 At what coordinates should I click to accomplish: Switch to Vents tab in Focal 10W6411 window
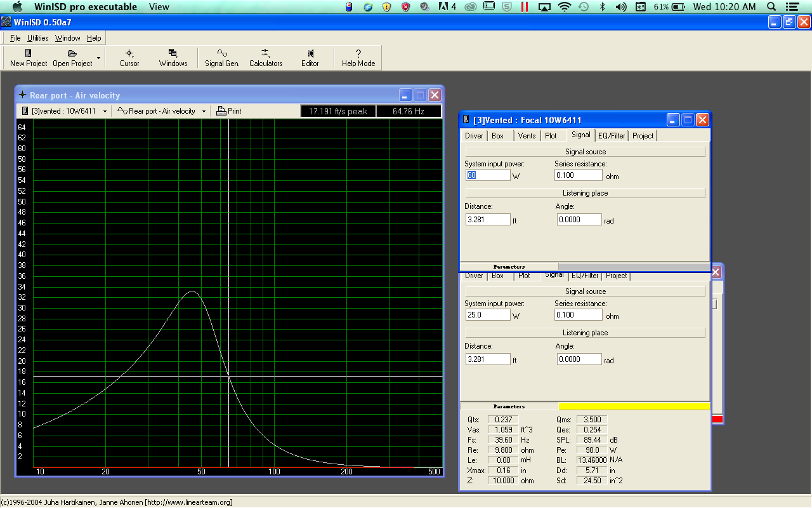pos(527,136)
